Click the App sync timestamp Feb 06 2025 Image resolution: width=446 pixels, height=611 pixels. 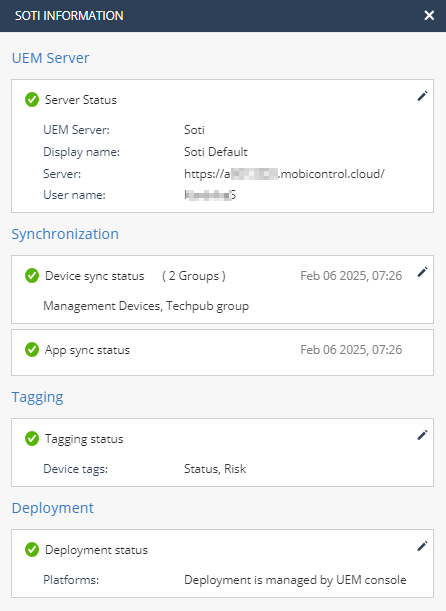[x=351, y=350]
